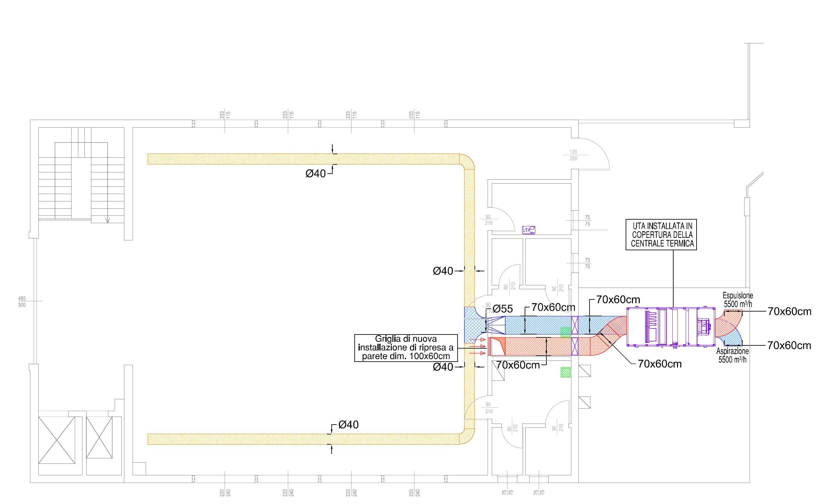Click the Espulsione 5500 m³/h text

pyautogui.click(x=737, y=300)
